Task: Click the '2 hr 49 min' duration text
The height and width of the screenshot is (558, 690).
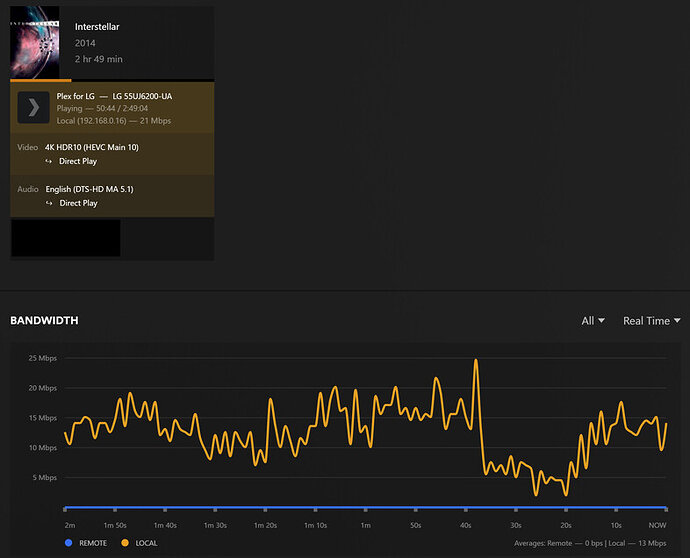Action: click(99, 59)
